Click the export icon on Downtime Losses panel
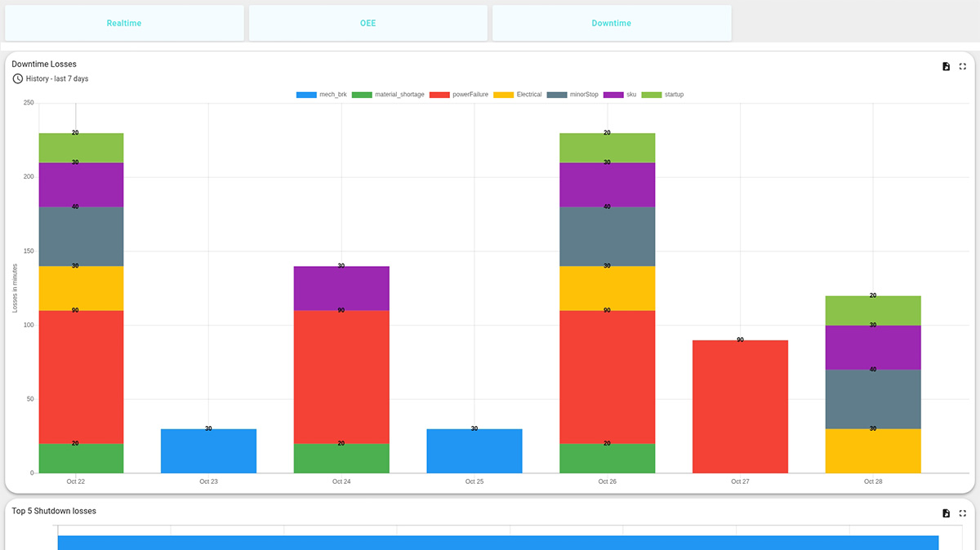The width and height of the screenshot is (980, 550). pyautogui.click(x=946, y=66)
